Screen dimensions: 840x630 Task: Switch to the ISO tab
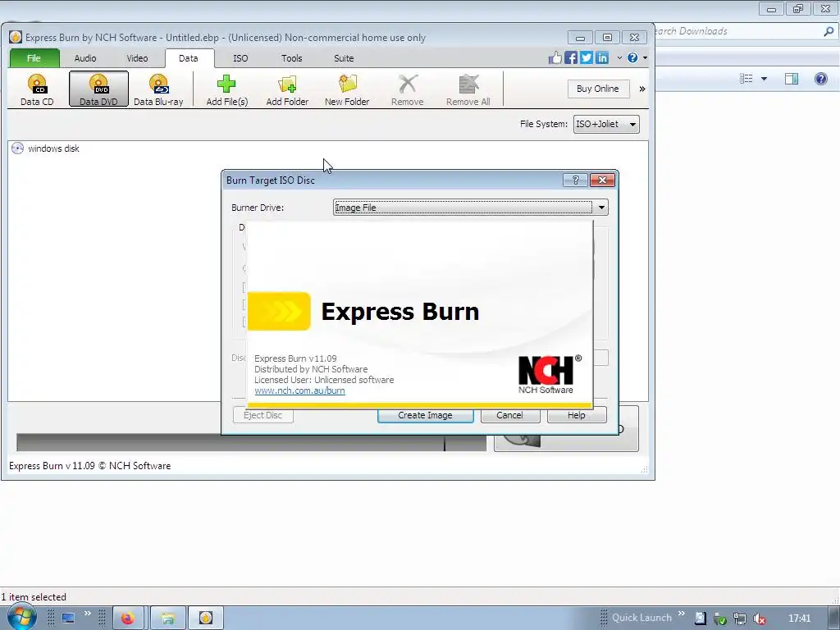240,58
